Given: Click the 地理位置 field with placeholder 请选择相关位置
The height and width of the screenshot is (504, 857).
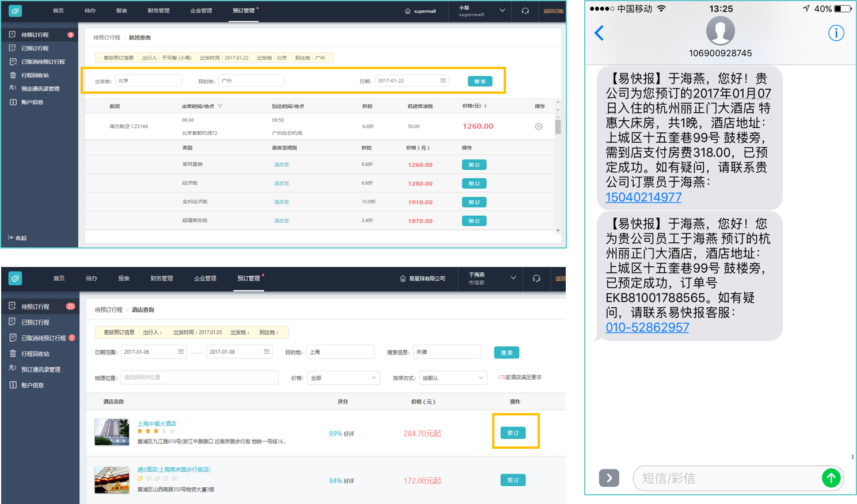Looking at the screenshot, I should (x=199, y=377).
